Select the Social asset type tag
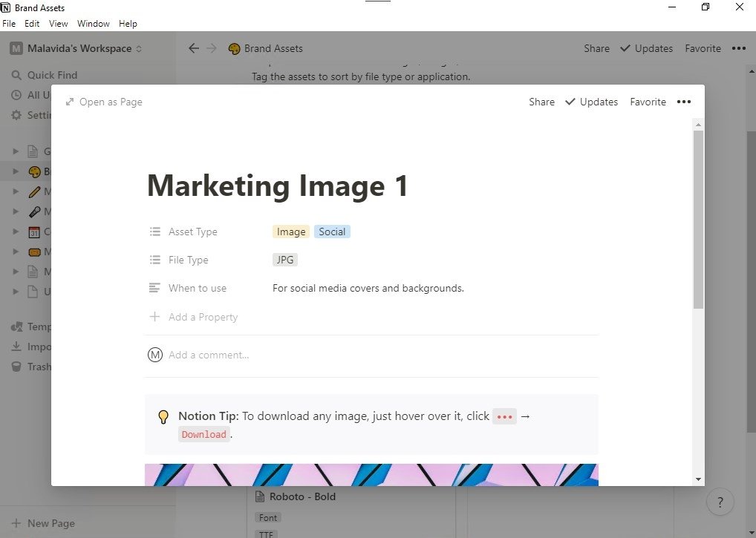The image size is (756, 538). point(332,232)
